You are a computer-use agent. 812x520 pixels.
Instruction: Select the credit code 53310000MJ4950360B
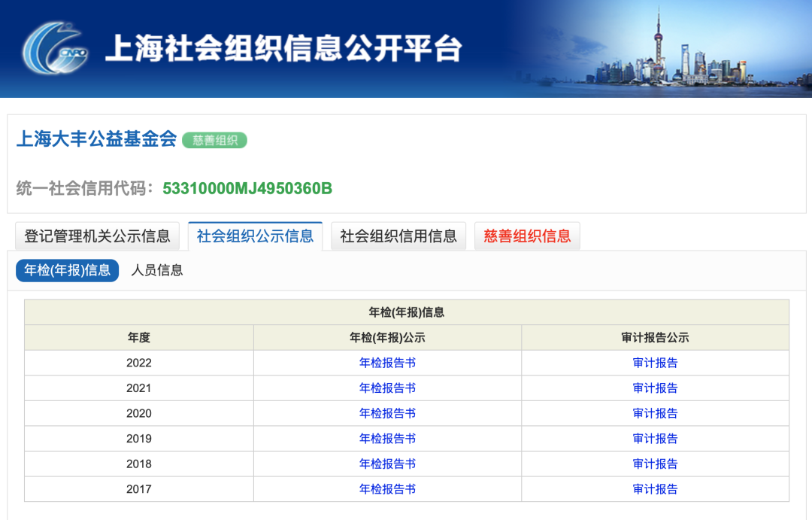click(x=247, y=188)
